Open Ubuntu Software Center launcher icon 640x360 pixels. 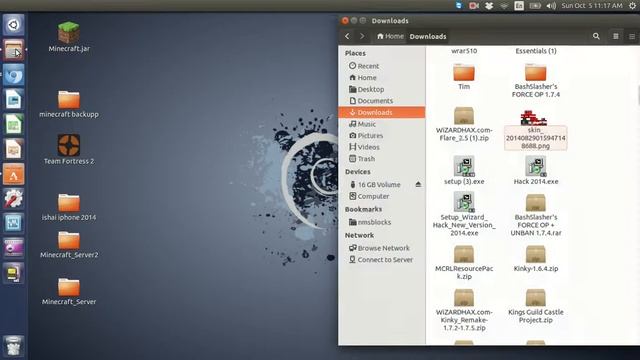click(13, 174)
